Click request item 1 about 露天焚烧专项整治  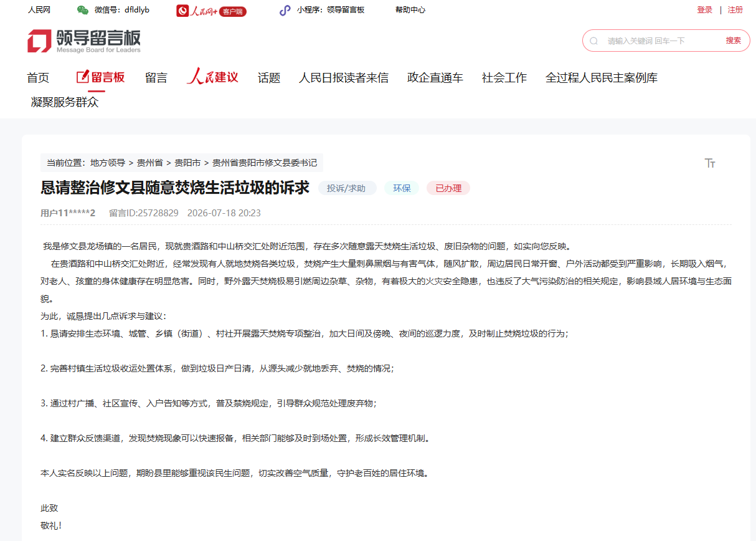[x=305, y=333]
